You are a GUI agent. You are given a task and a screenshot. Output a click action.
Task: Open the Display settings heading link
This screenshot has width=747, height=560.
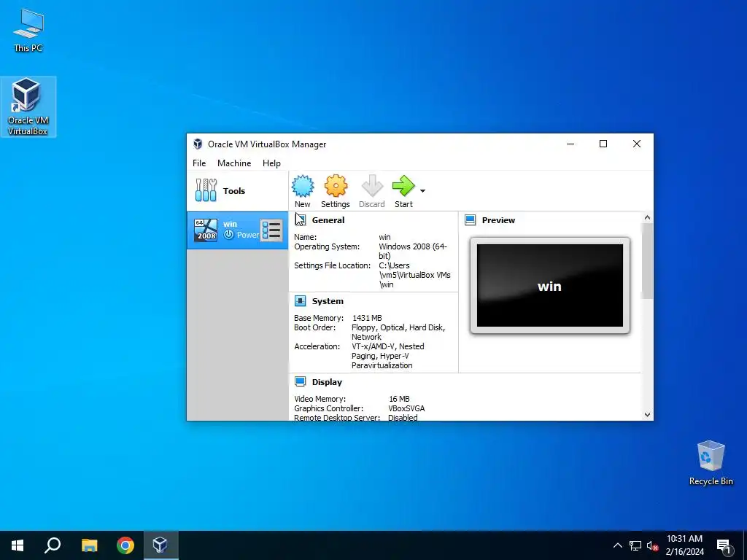(x=327, y=382)
